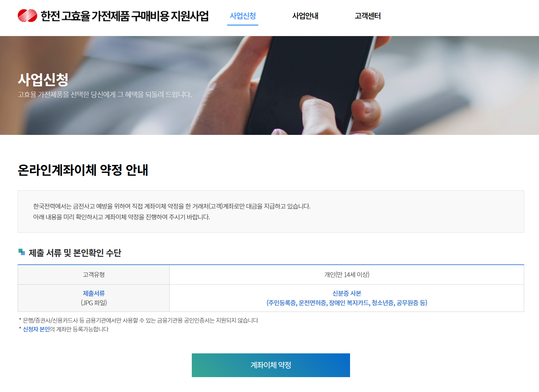
Task: Click the teal section marker beside 제출 서류 및 본인확인 수단
Action: (21, 252)
